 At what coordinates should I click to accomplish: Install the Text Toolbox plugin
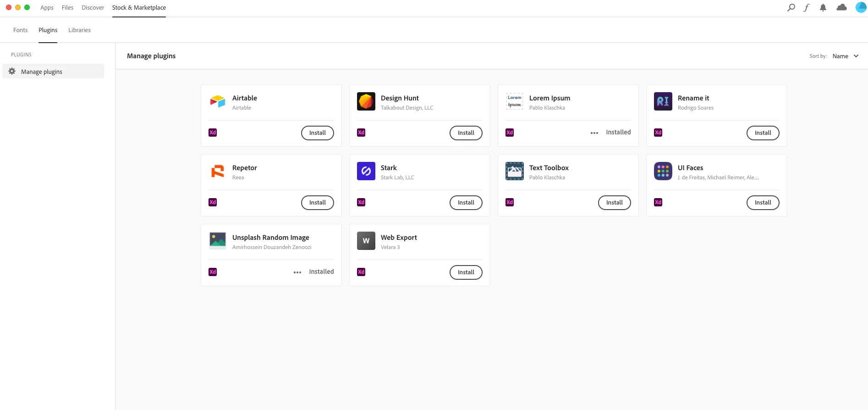click(x=615, y=203)
